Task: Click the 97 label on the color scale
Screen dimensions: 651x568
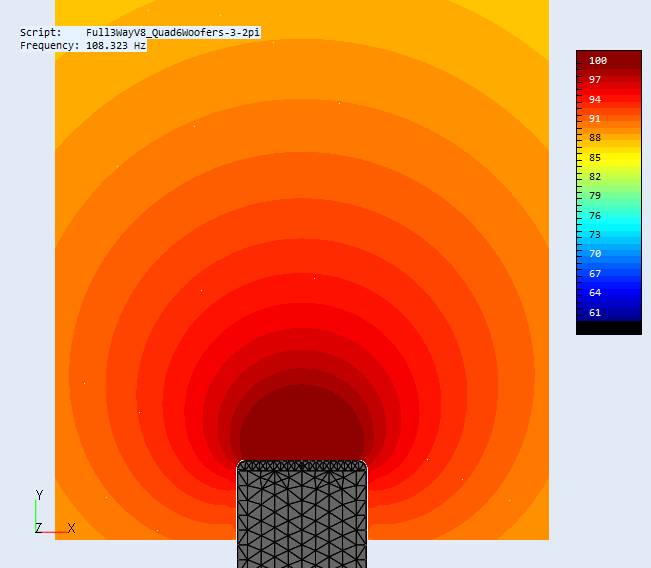Action: 595,80
